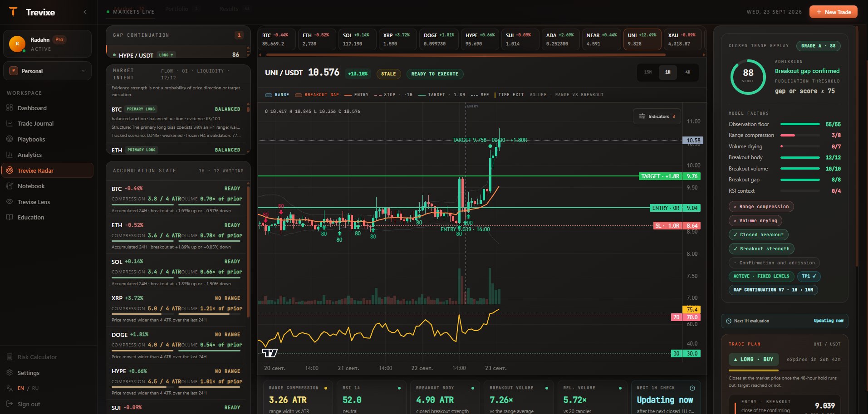The image size is (868, 414).
Task: Toggle the Target 1.8R legend line
Action: (441, 95)
